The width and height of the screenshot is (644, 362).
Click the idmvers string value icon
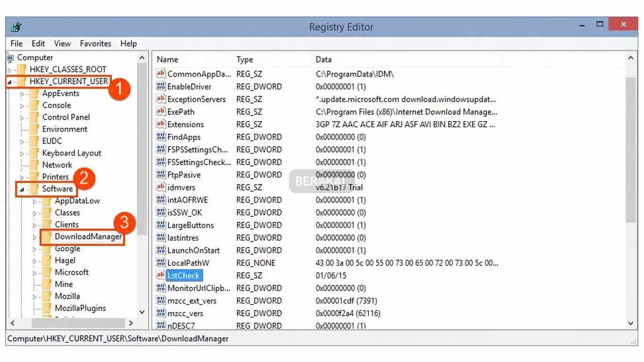(161, 188)
